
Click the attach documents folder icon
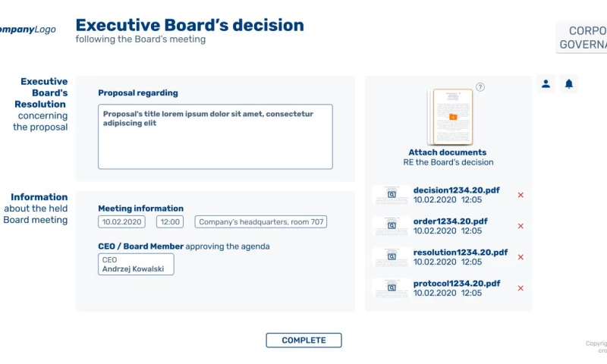pyautogui.click(x=452, y=117)
